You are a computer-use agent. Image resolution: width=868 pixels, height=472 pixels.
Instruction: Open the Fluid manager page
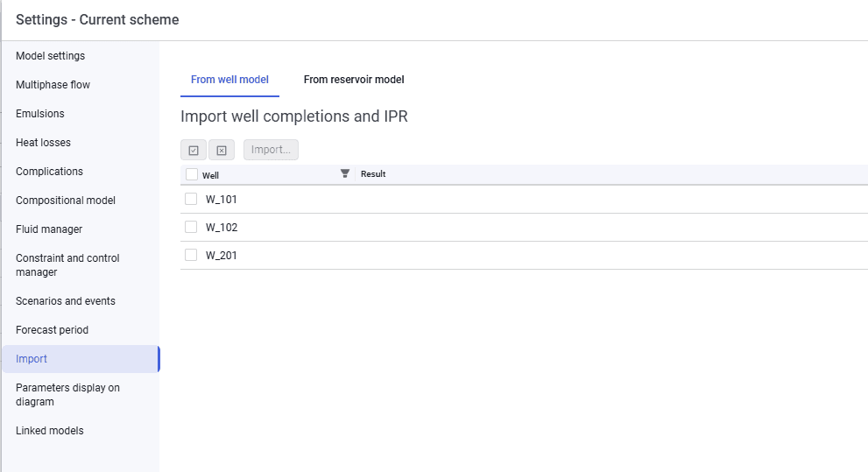[x=49, y=229]
